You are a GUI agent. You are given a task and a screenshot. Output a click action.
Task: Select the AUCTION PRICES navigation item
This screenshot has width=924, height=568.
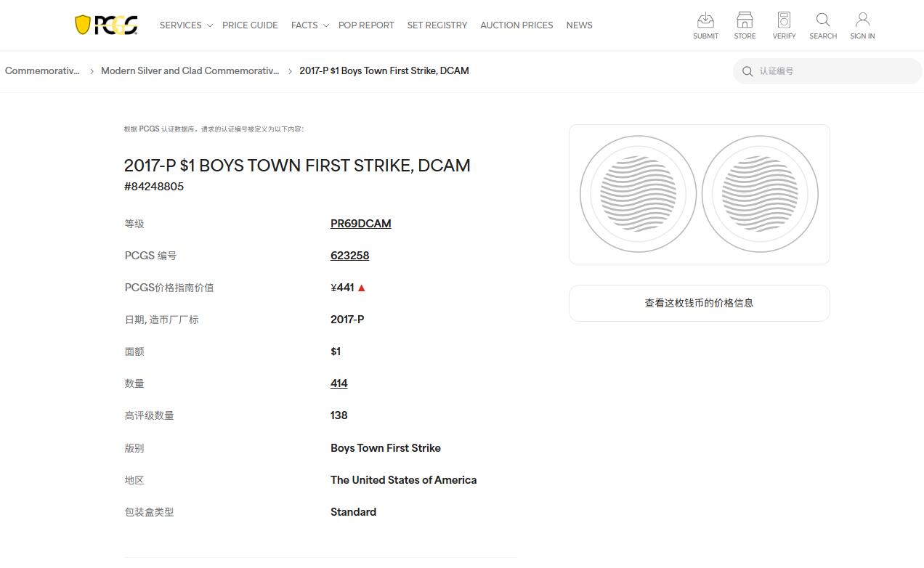click(x=516, y=25)
